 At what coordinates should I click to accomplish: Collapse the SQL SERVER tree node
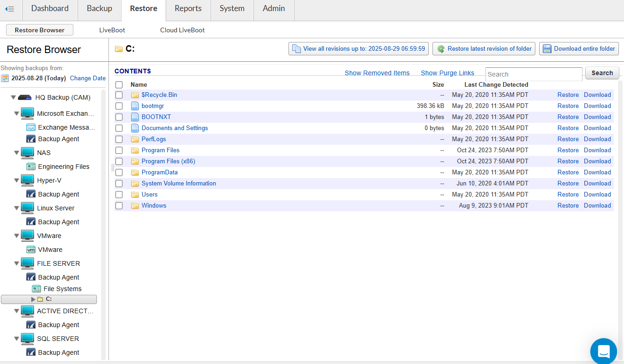point(17,339)
